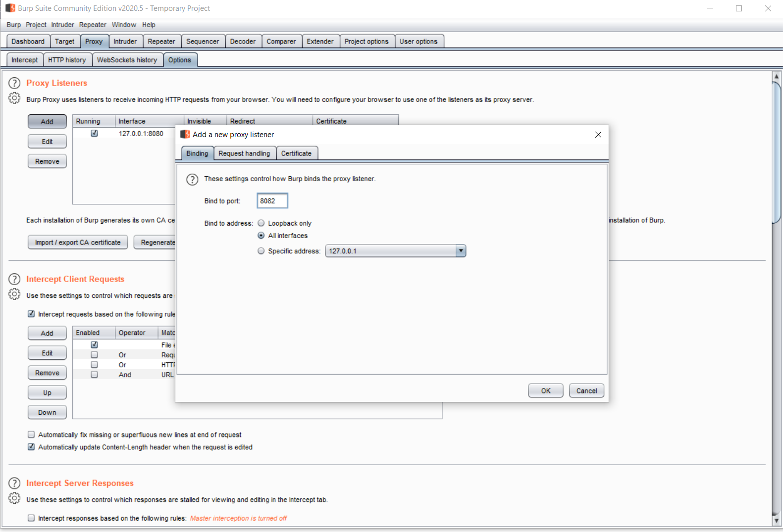Open settings gear for Proxy Listeners
The image size is (783, 532).
click(14, 98)
